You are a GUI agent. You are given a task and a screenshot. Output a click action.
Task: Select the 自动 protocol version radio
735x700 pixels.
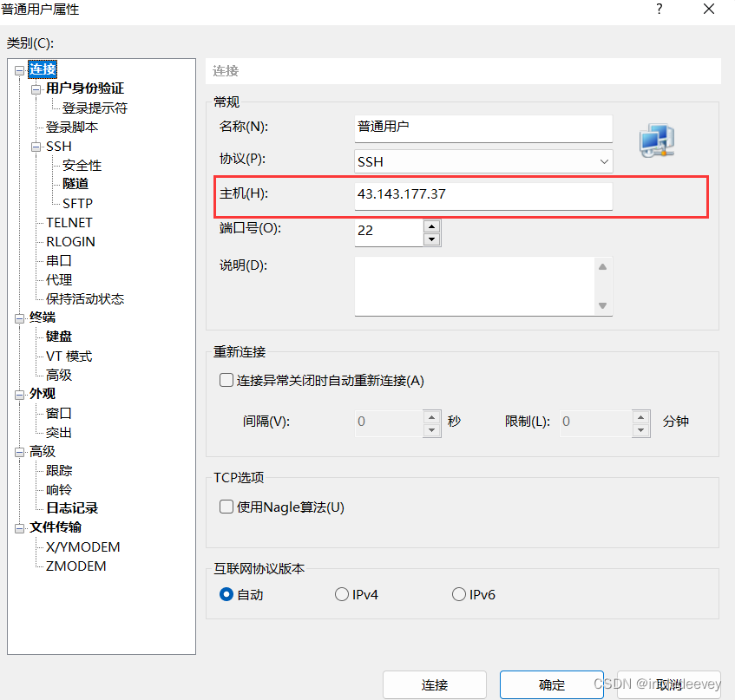[x=226, y=594]
